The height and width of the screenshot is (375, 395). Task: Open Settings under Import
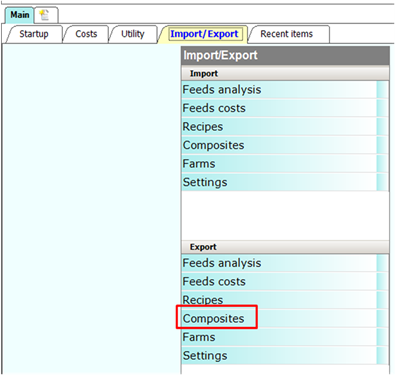(285, 182)
